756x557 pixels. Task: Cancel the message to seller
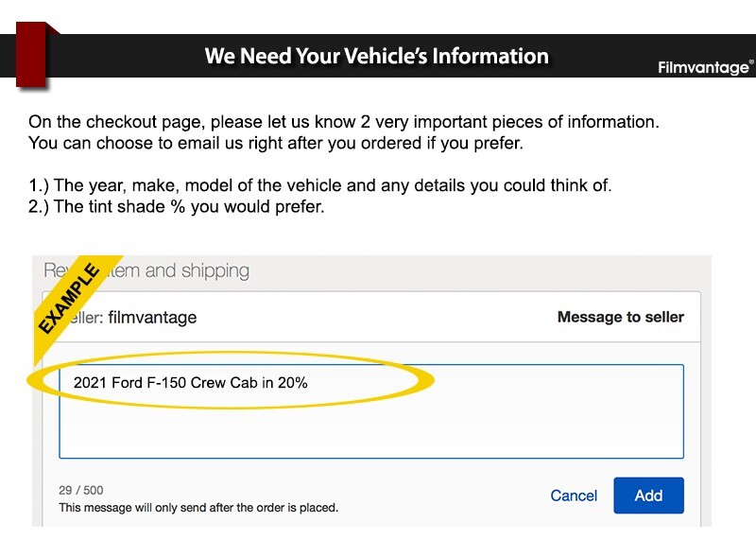(x=574, y=496)
